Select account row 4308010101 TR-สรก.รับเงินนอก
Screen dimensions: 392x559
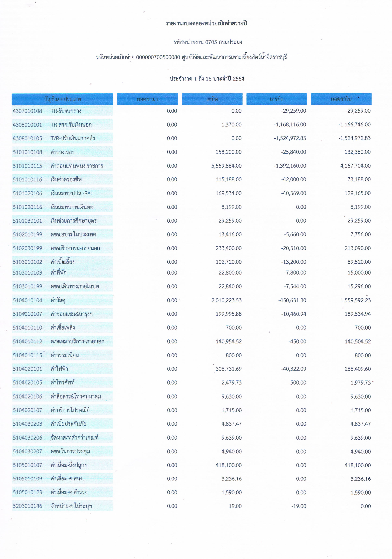coord(62,125)
